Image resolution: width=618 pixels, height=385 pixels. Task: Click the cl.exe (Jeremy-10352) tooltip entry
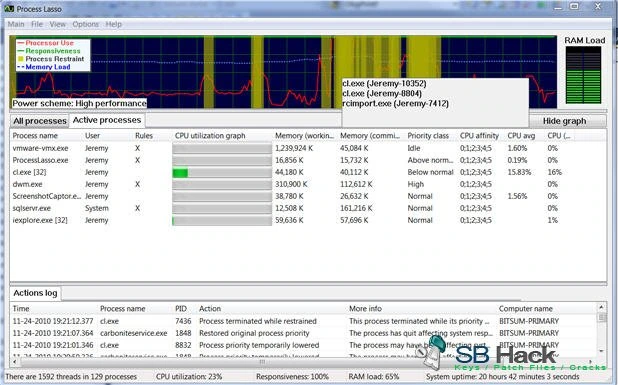[384, 84]
